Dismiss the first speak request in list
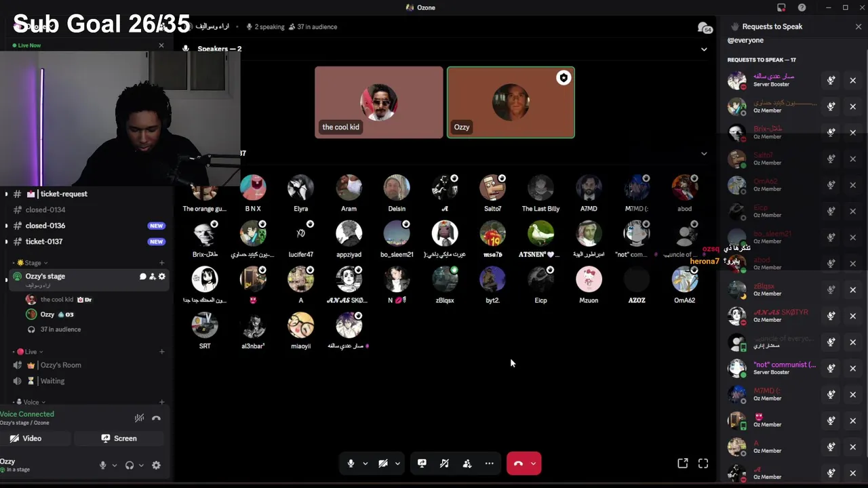The image size is (868, 488). [853, 80]
